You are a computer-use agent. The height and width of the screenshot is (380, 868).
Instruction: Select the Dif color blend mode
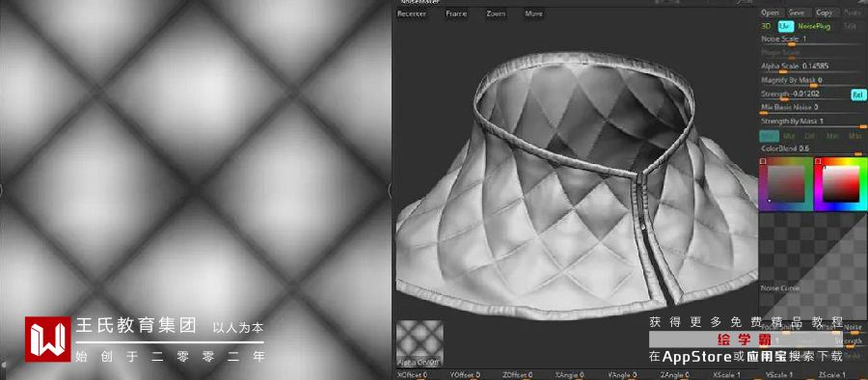tap(809, 136)
